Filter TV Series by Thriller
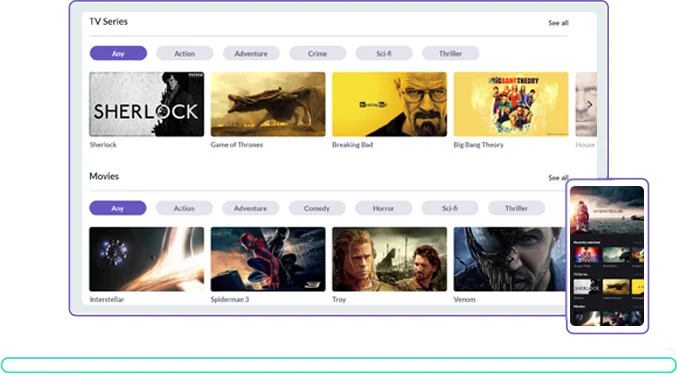 451,54
